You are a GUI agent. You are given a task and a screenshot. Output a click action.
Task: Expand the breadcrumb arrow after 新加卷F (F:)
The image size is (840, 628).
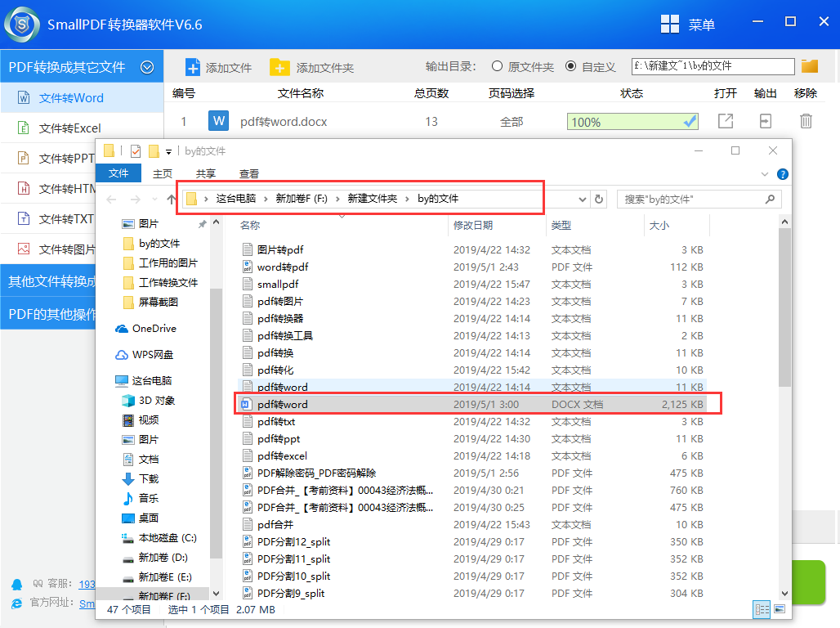(337, 199)
